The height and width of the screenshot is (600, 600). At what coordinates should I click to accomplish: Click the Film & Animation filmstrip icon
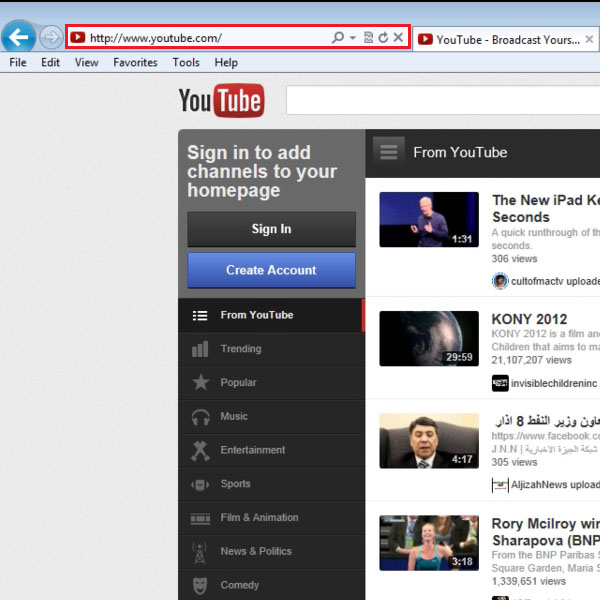click(x=200, y=519)
